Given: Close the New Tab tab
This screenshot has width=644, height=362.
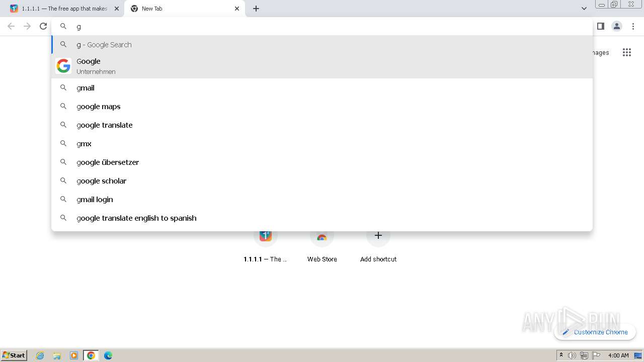Looking at the screenshot, I should (237, 9).
